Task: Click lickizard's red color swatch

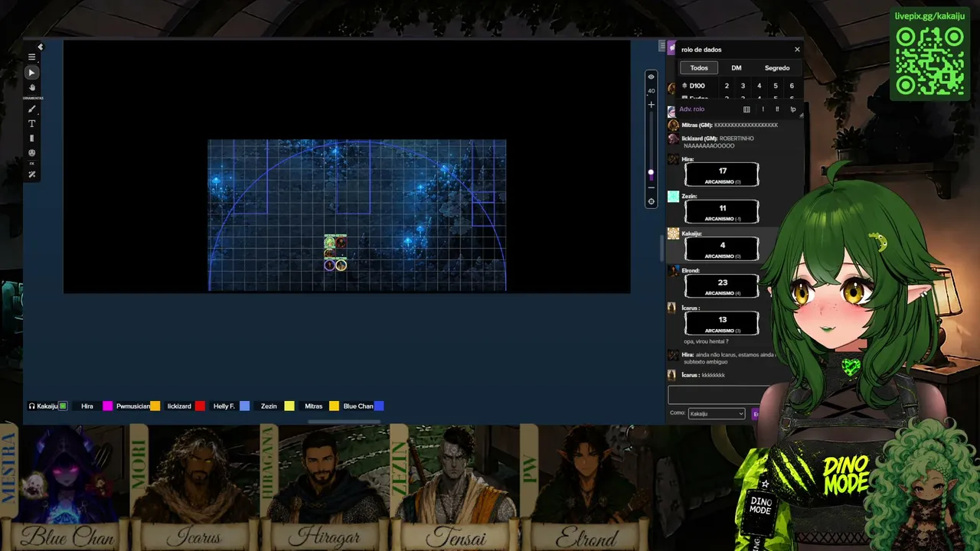Action: point(200,406)
